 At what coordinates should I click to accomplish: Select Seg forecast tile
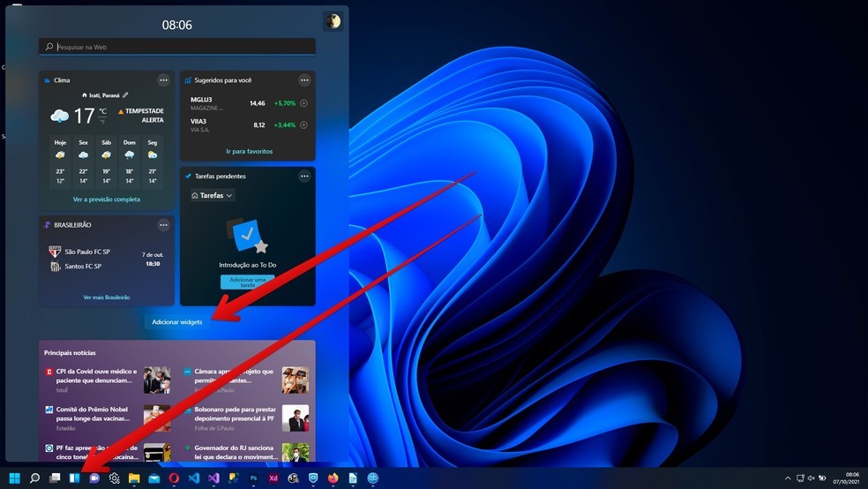(x=153, y=162)
